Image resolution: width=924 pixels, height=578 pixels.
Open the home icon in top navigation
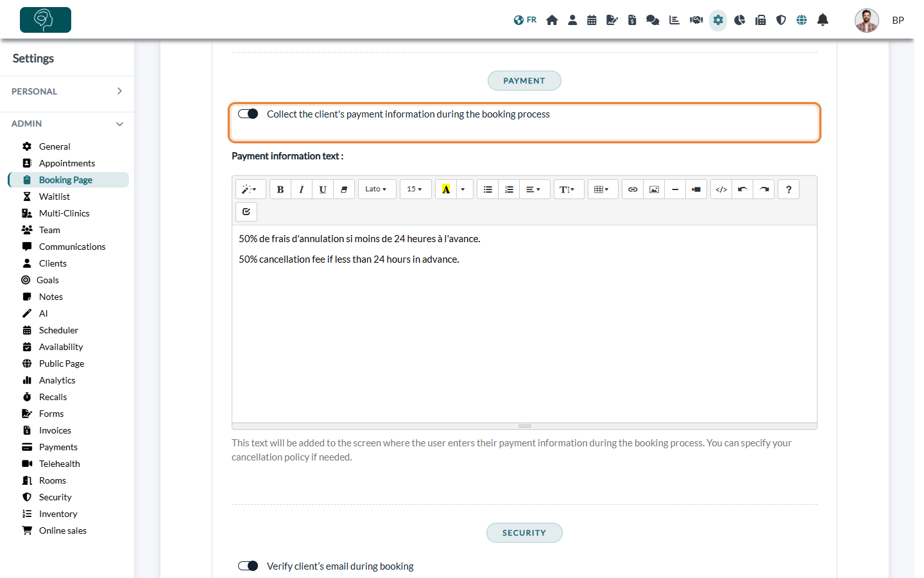[x=552, y=20]
